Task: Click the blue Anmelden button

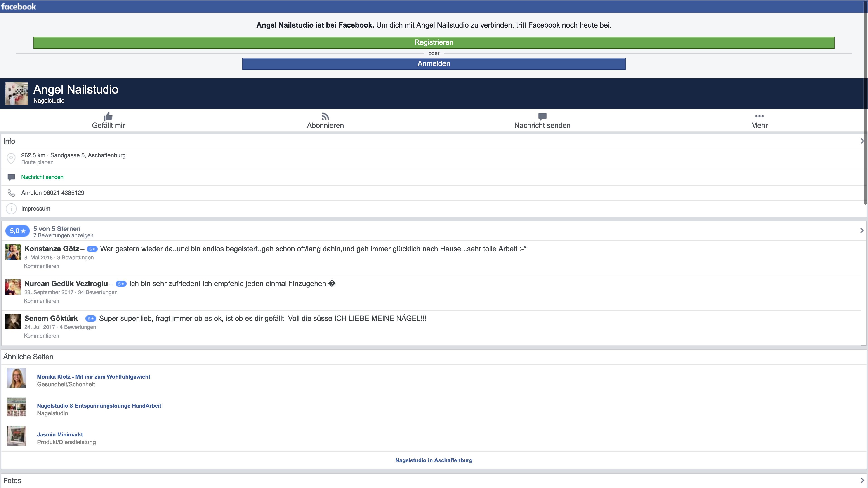Action: click(434, 64)
